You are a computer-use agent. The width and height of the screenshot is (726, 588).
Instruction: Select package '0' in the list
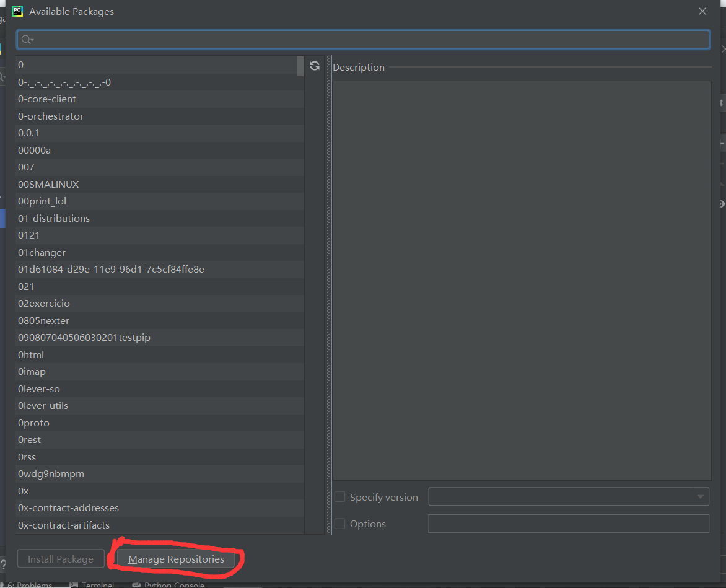pos(160,65)
